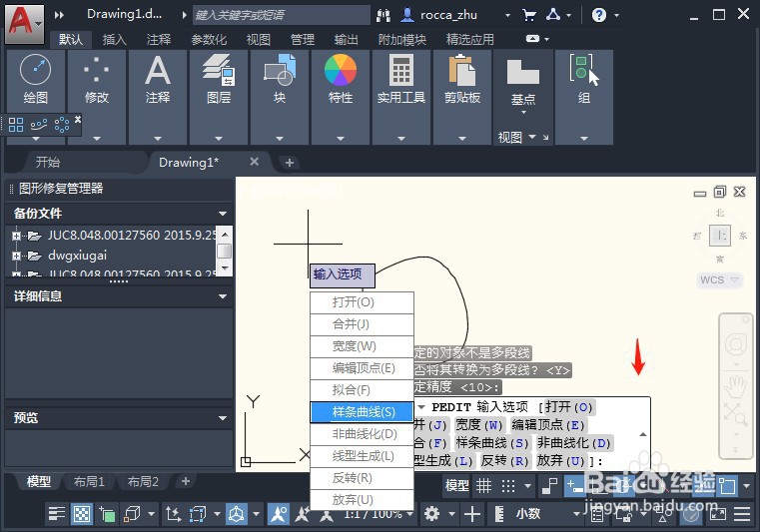The width and height of the screenshot is (760, 532).
Task: Expand the JUC8.048.00127560 tree node
Action: tap(17, 236)
